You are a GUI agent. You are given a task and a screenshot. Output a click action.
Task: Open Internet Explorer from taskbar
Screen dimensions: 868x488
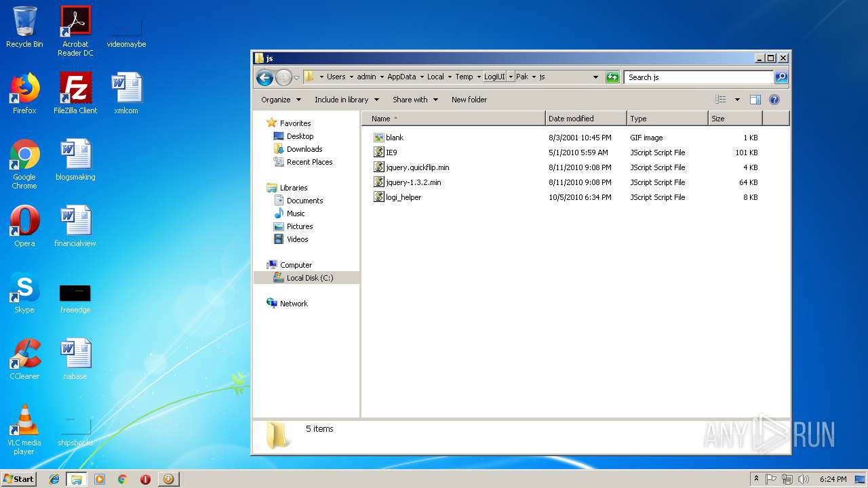[x=54, y=479]
